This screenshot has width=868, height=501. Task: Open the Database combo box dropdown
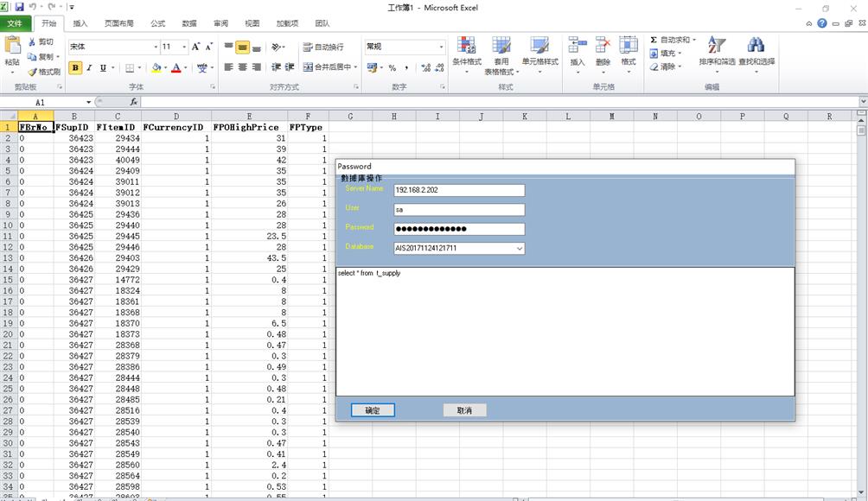(x=520, y=248)
